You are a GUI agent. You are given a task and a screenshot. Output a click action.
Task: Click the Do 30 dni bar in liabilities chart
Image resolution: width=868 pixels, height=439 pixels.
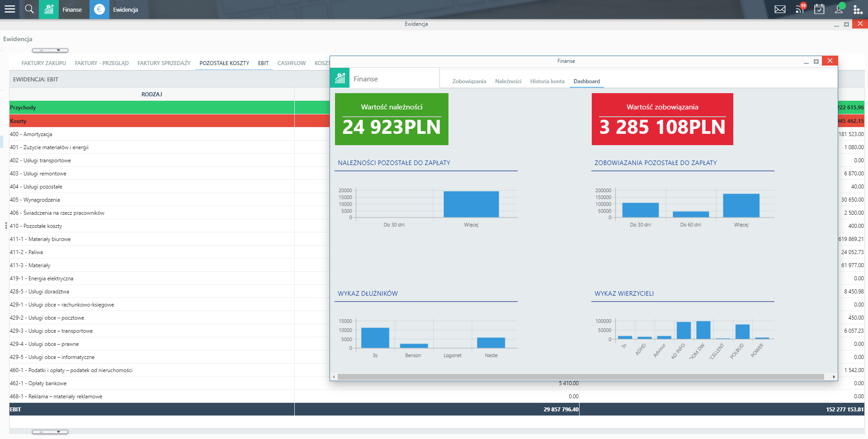(641, 210)
